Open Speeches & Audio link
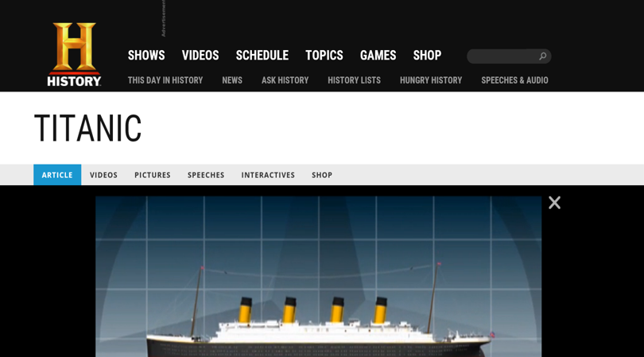The image size is (644, 357). coord(514,80)
